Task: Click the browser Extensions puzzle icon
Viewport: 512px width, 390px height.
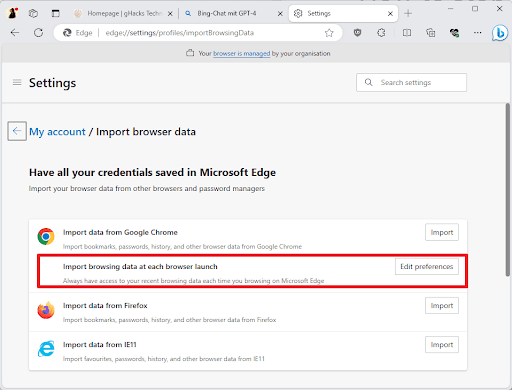Action: tap(382, 33)
